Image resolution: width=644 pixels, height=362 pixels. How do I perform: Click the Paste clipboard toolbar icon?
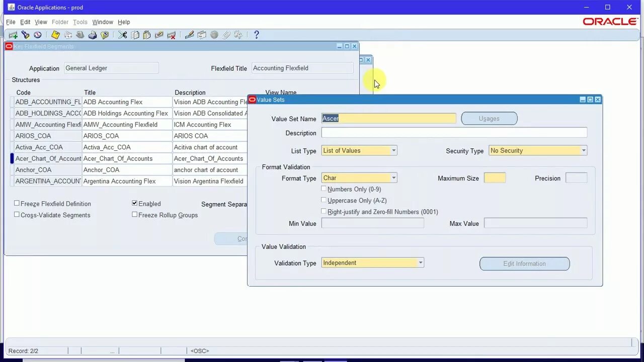[x=147, y=35]
